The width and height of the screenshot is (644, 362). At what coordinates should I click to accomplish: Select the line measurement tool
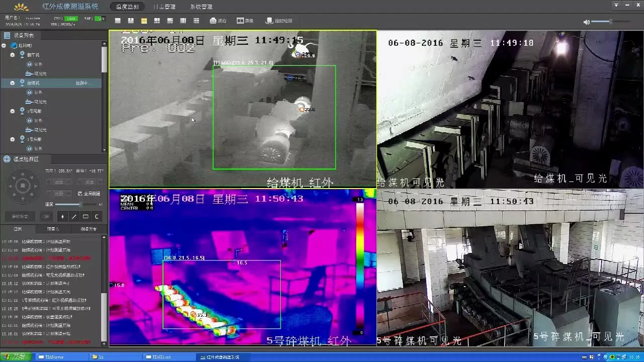74,217
